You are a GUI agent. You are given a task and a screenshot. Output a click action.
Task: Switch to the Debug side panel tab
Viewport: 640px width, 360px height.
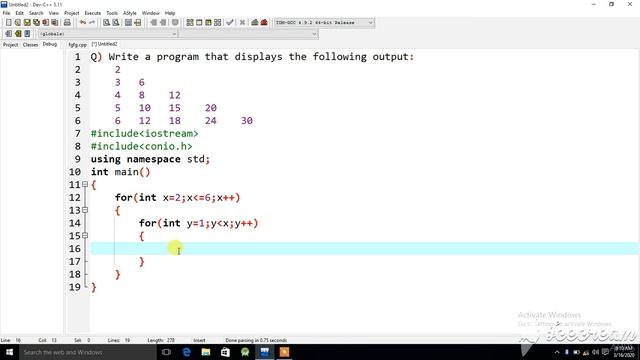(50, 44)
